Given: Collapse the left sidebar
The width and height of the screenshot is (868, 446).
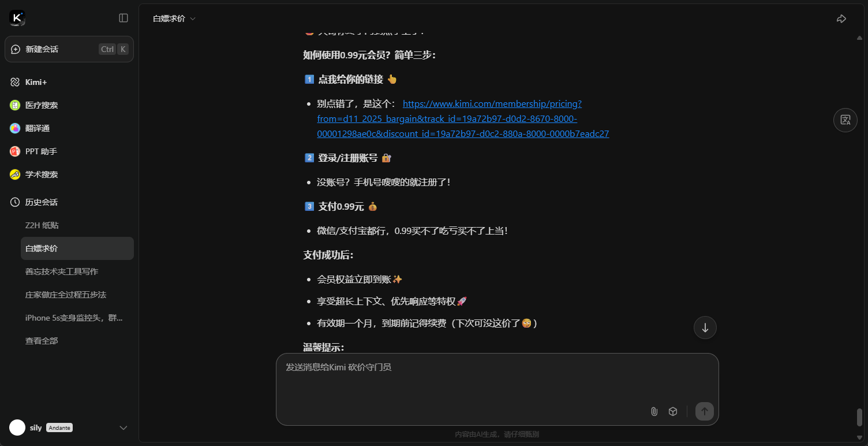Looking at the screenshot, I should [x=123, y=18].
